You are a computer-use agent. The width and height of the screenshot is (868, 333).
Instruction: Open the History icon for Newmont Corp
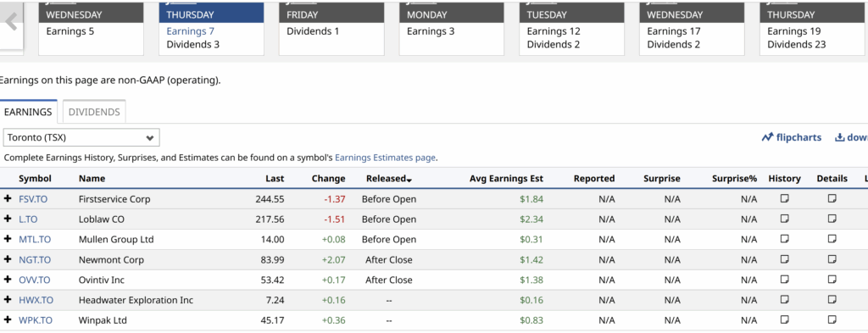coord(784,259)
